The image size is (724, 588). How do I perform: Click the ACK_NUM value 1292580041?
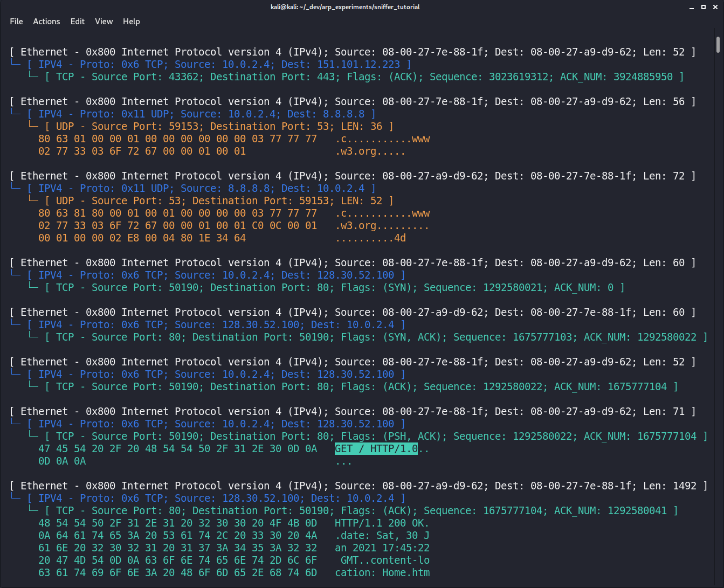point(637,511)
